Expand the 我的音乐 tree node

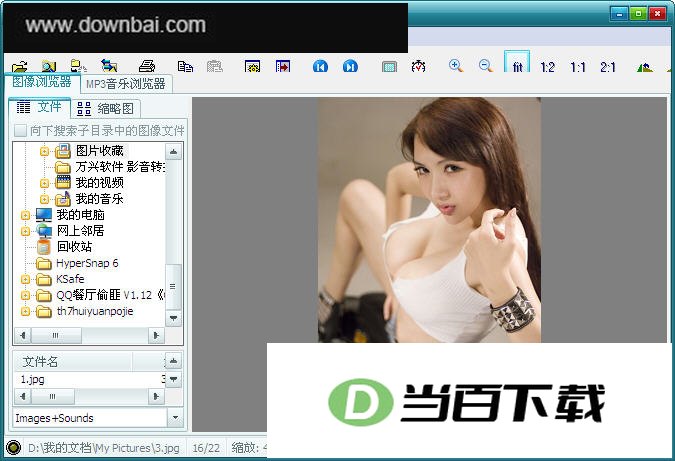44,199
